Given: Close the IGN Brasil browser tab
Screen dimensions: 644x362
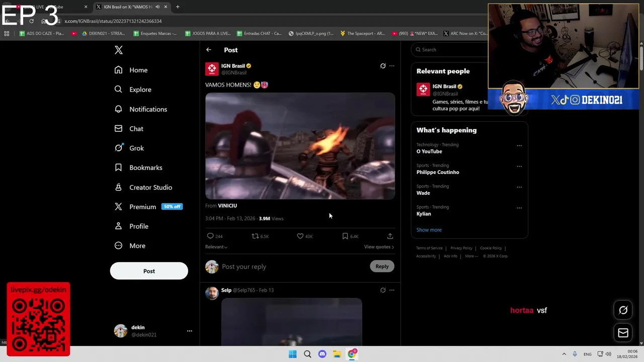Looking at the screenshot, I should pos(166,7).
